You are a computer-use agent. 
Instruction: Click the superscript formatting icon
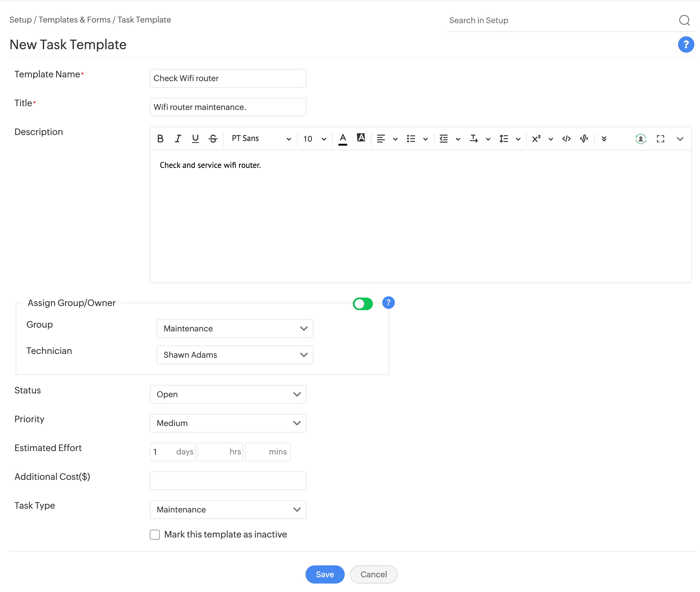click(536, 138)
